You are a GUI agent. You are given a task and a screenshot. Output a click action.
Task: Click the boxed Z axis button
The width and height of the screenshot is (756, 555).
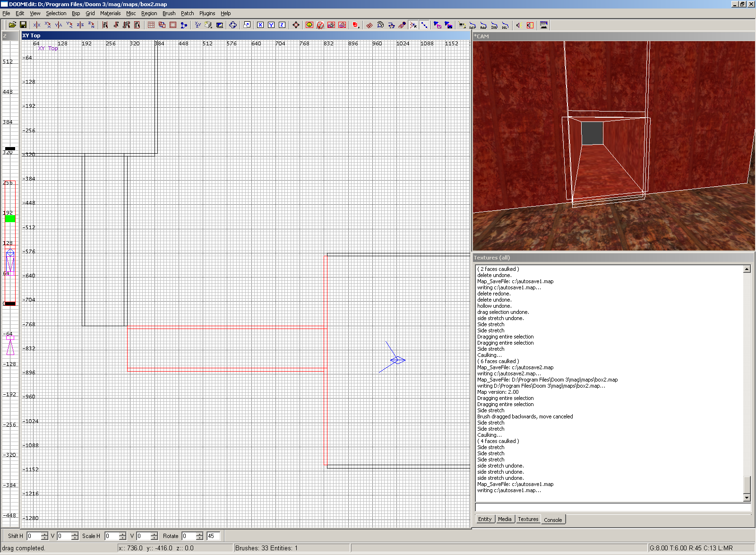coord(282,25)
